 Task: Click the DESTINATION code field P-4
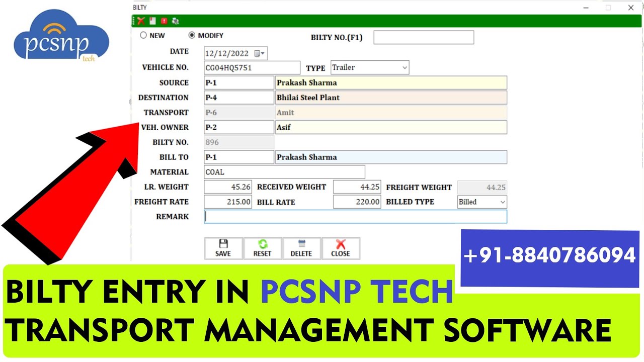click(x=239, y=98)
